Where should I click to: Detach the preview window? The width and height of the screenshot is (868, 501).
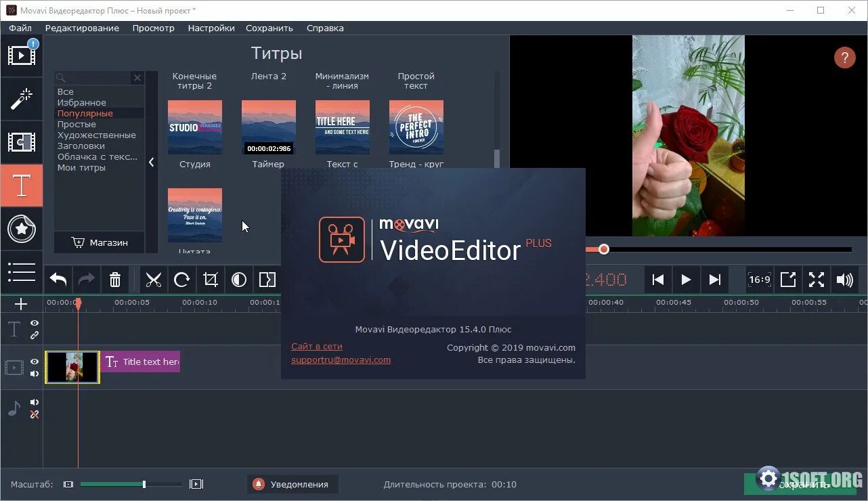pyautogui.click(x=788, y=280)
